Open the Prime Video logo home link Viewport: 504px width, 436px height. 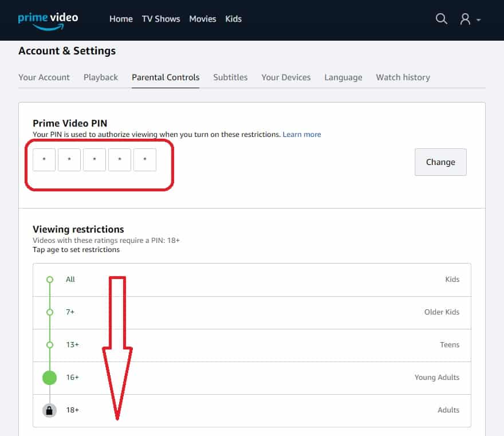48,21
